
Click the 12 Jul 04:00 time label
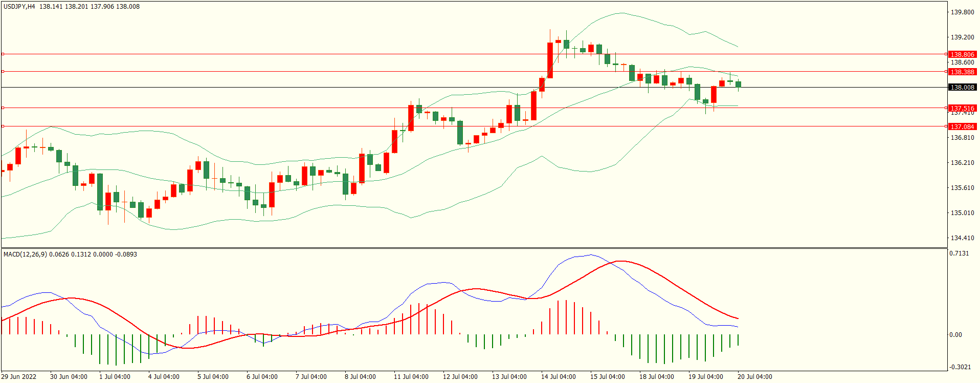click(x=460, y=377)
